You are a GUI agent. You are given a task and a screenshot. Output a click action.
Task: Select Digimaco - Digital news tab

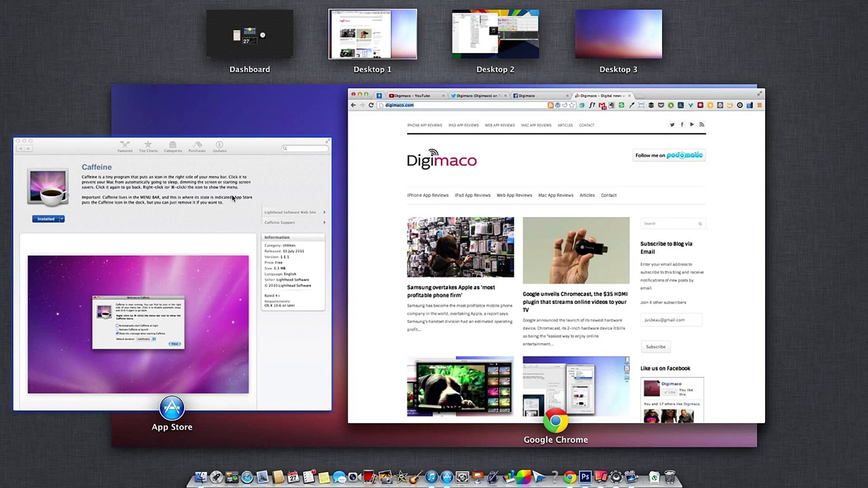pos(603,96)
